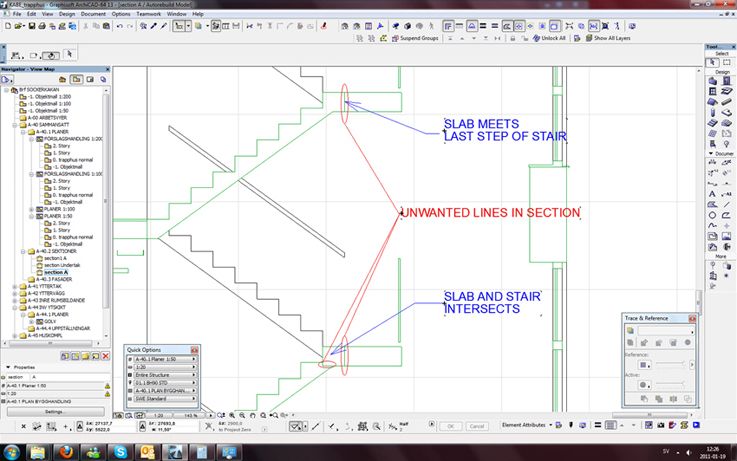Open Windows Explorer folder in taskbar
Image resolution: width=737 pixels, height=461 pixels.
38,452
